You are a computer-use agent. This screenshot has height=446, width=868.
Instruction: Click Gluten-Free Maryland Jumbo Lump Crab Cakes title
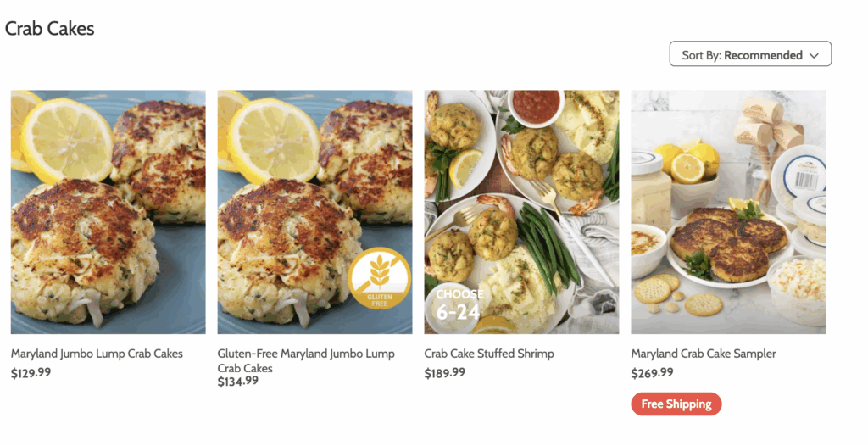tap(306, 360)
